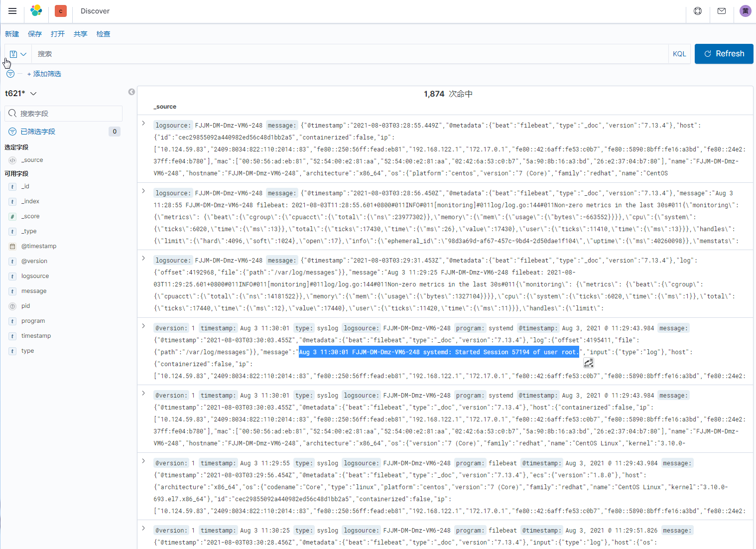This screenshot has height=549, width=756.
Task: Collapse the field sidebar arrow
Action: [131, 92]
